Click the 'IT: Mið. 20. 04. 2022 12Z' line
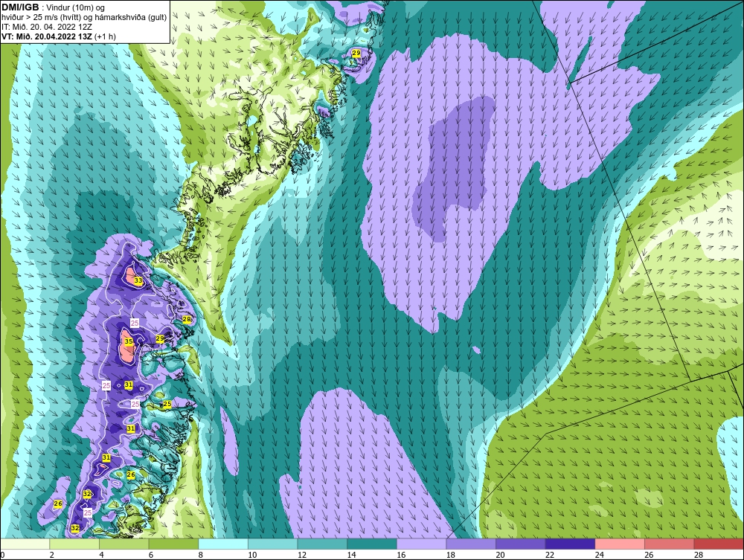The image size is (744, 560). pos(46,27)
